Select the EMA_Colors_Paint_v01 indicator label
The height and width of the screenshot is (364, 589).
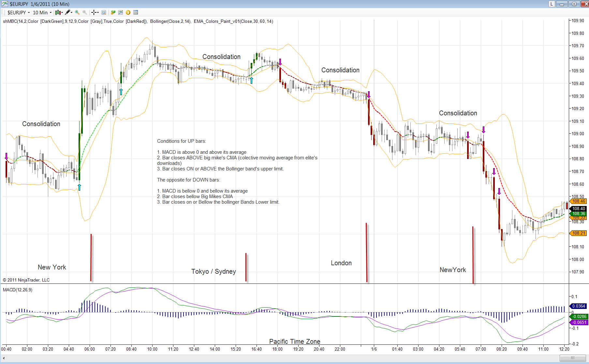pyautogui.click(x=233, y=22)
